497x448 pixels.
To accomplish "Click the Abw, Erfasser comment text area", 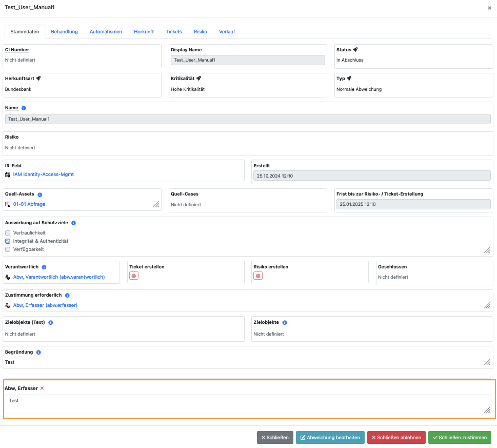I will tap(248, 405).
